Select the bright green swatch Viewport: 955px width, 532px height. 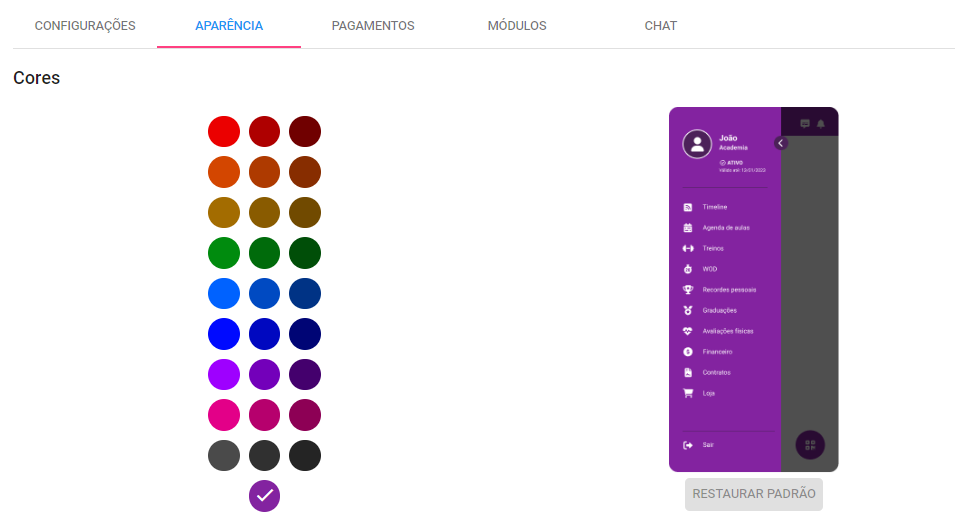tap(224, 253)
